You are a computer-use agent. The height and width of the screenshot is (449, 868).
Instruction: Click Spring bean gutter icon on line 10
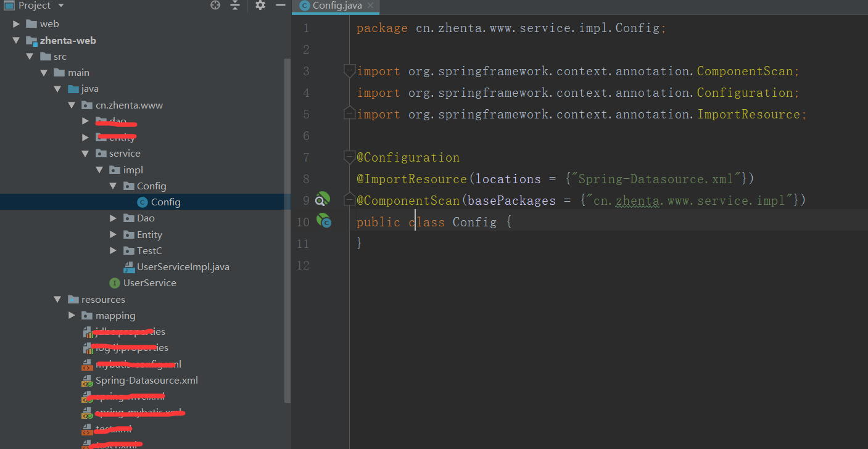(x=323, y=221)
